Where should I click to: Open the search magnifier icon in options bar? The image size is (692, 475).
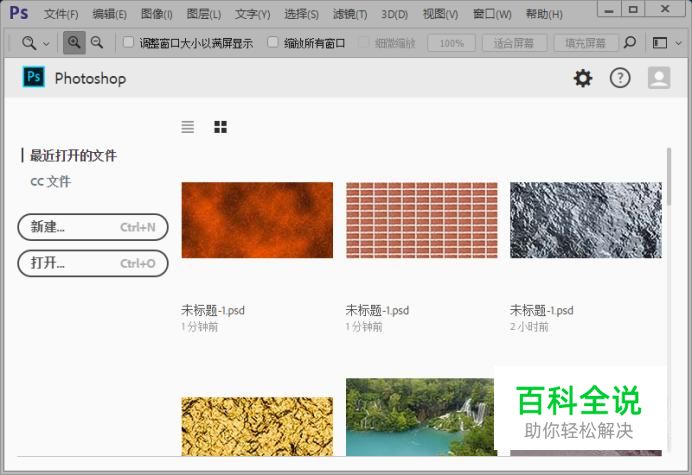[629, 43]
